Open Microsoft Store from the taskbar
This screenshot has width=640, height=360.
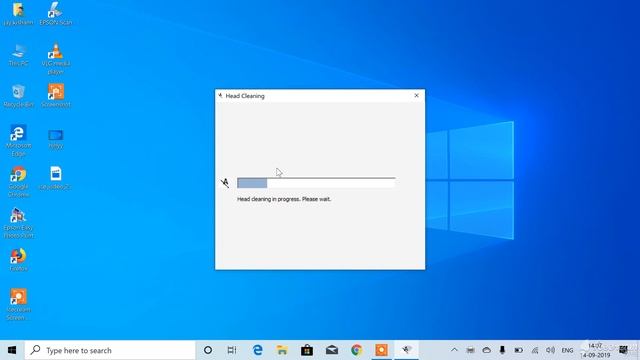tap(307, 350)
